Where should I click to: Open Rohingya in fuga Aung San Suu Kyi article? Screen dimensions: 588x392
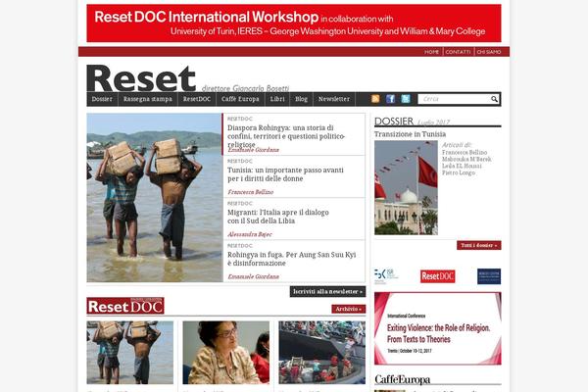pos(291,259)
